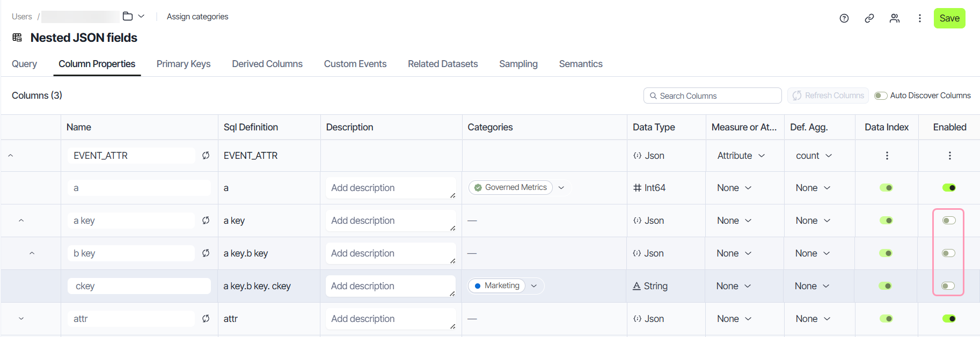This screenshot has width=980, height=337.
Task: Toggle Data Index for attr row
Action: [x=886, y=319]
